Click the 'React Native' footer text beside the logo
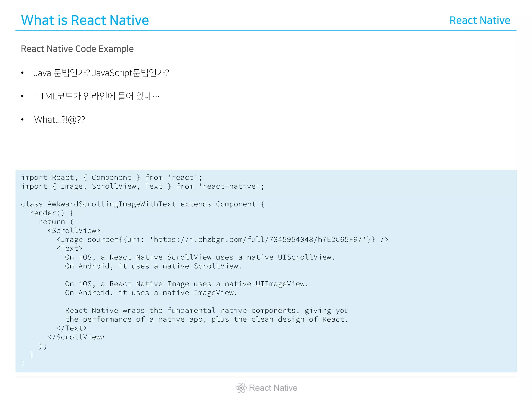Screen dimensions: 532x399 tap(273, 388)
